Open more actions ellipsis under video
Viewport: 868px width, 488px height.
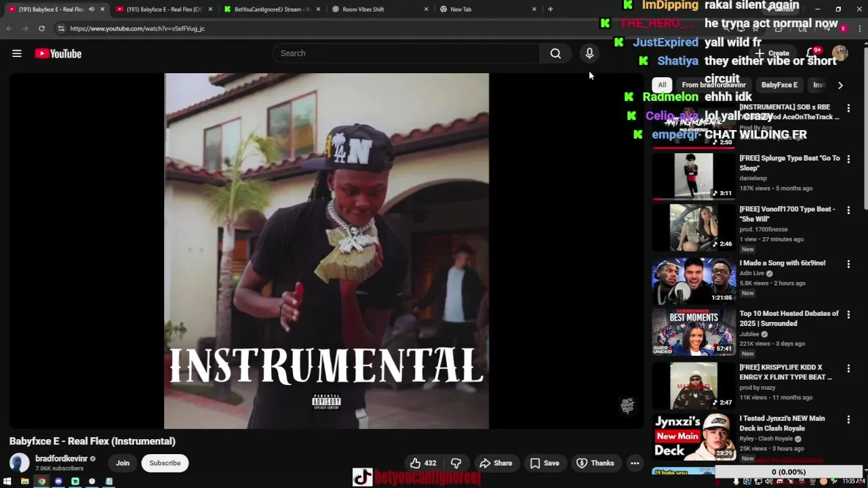[x=635, y=463]
